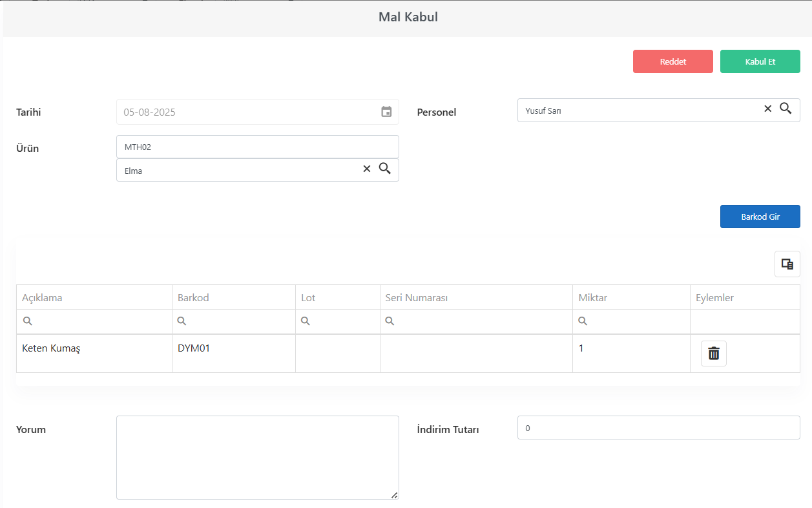Sort table by Barkod column header

pos(193,298)
